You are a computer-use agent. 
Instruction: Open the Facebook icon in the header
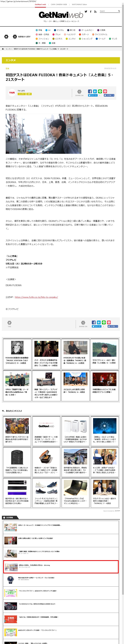click(x=90, y=11)
